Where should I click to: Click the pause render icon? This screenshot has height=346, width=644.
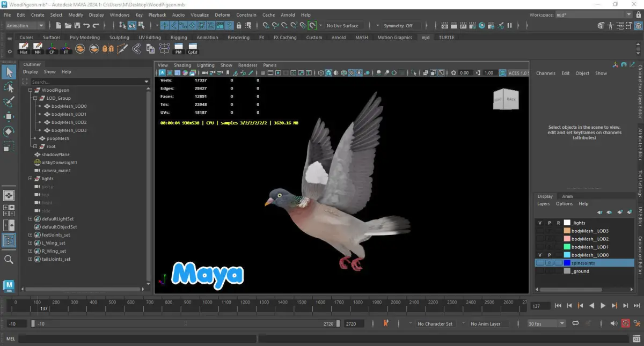click(509, 25)
